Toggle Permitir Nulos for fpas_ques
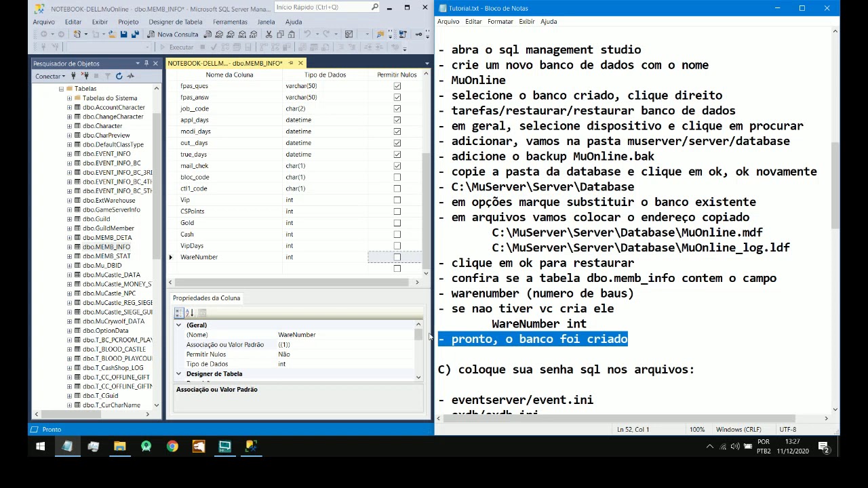Screen dimensions: 868x488 point(397,86)
